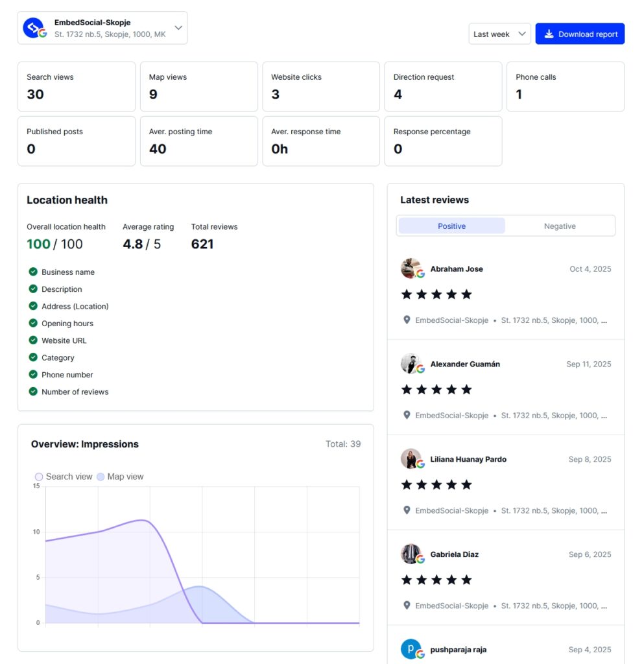
Task: Toggle the Map view chart legend
Action: [x=120, y=477]
